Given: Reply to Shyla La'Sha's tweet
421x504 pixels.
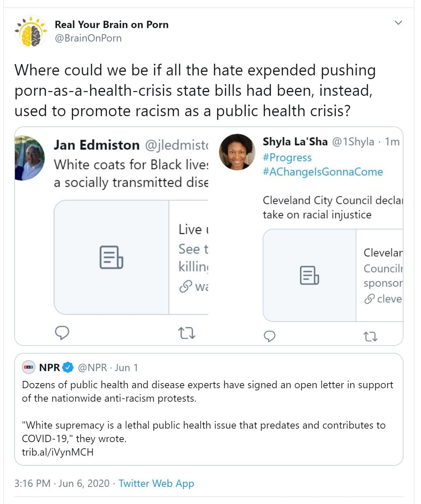Looking at the screenshot, I should (x=269, y=336).
